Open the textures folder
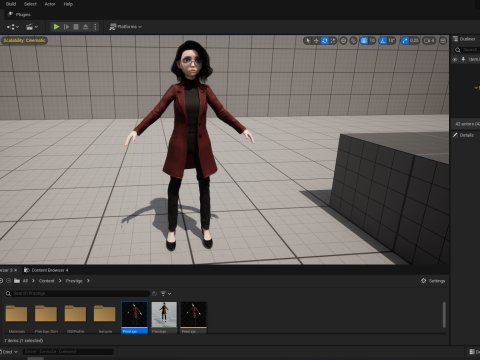Screen dimensions: 480x360 pyautogui.click(x=105, y=317)
